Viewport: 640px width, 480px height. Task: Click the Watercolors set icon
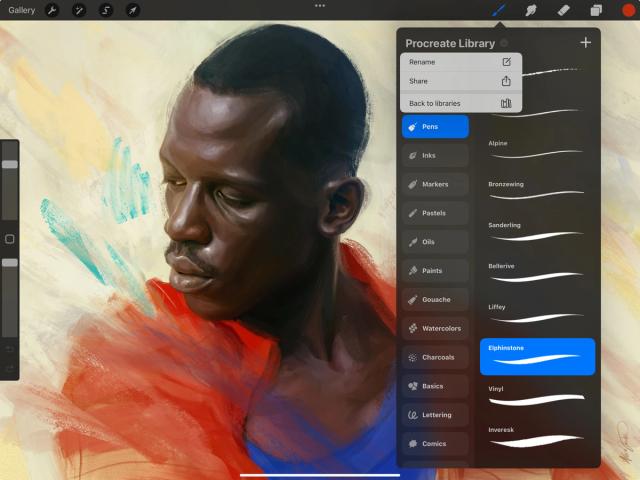point(413,329)
